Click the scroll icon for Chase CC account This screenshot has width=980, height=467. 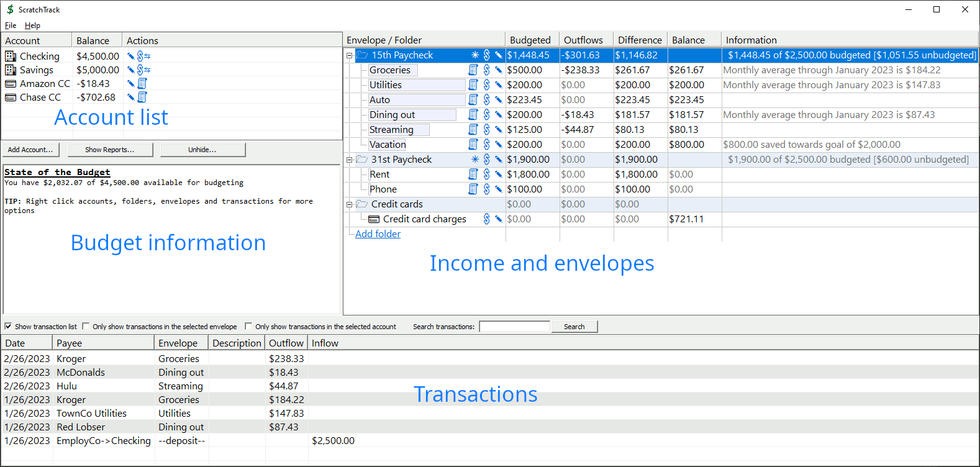click(x=142, y=97)
